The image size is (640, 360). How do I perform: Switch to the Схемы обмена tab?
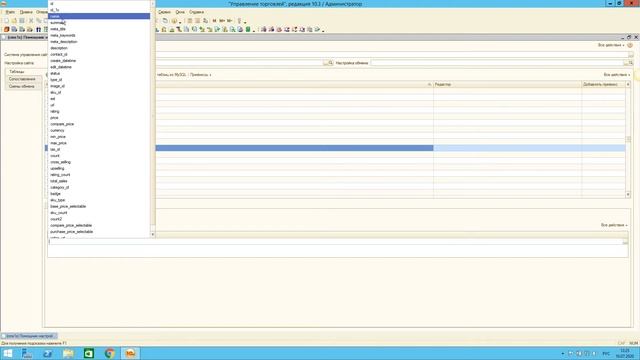[x=22, y=86]
